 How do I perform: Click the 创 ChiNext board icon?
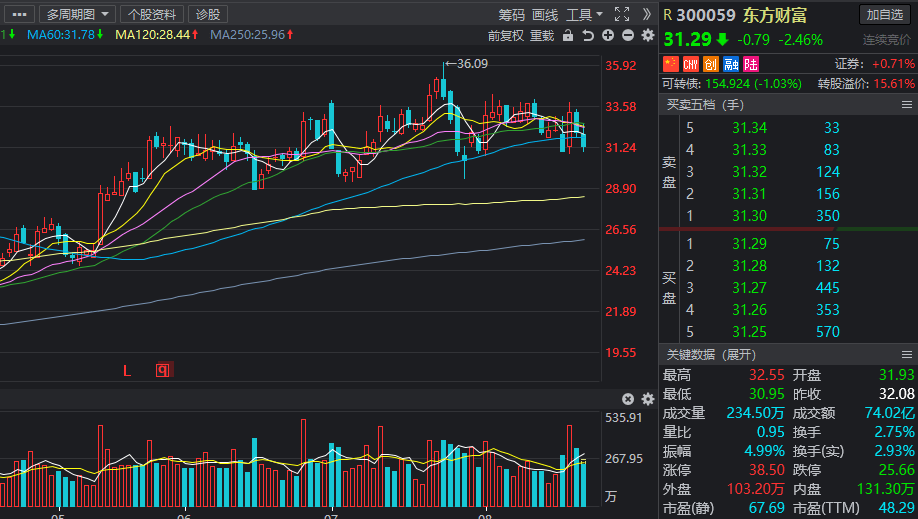tap(711, 64)
